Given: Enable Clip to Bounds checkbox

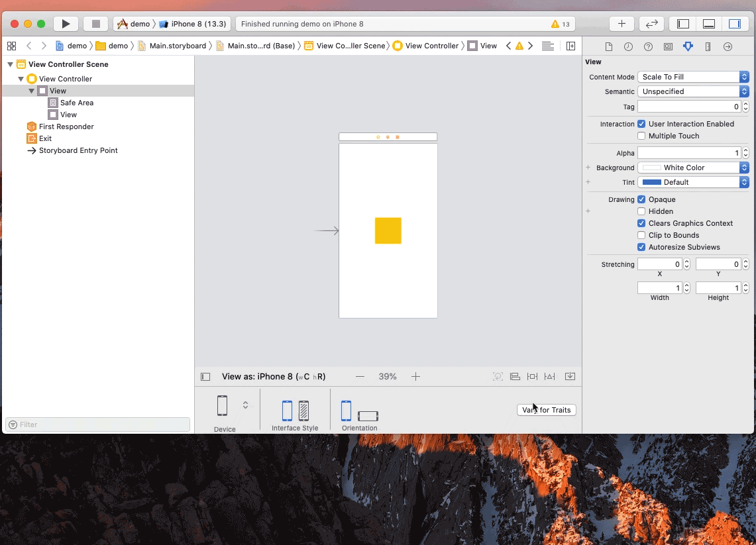Looking at the screenshot, I should (x=641, y=235).
